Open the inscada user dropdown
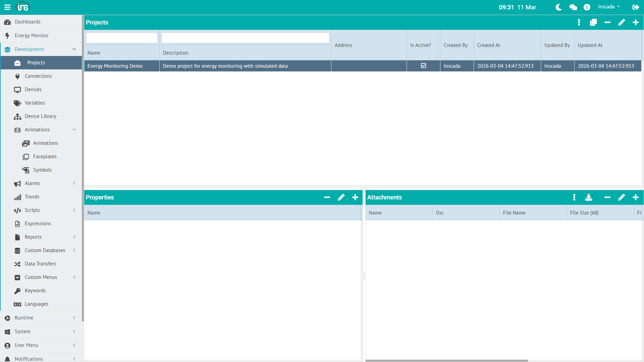The width and height of the screenshot is (644, 362). point(609,6)
